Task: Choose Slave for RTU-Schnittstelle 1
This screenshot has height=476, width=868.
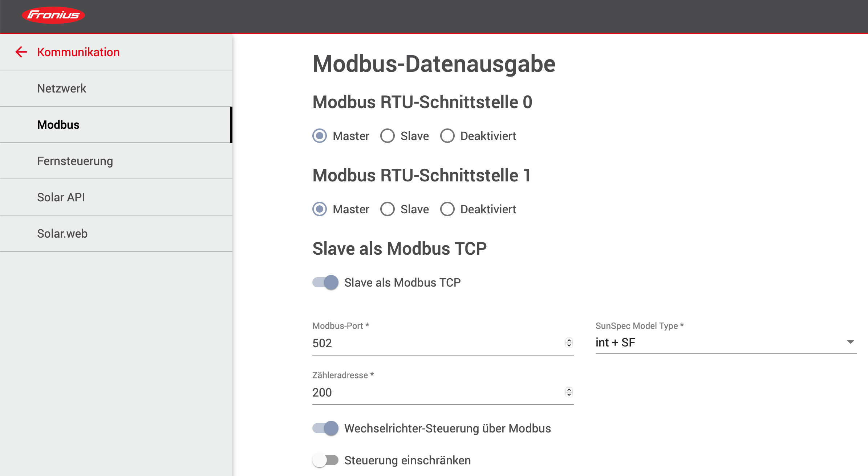Action: (x=388, y=209)
